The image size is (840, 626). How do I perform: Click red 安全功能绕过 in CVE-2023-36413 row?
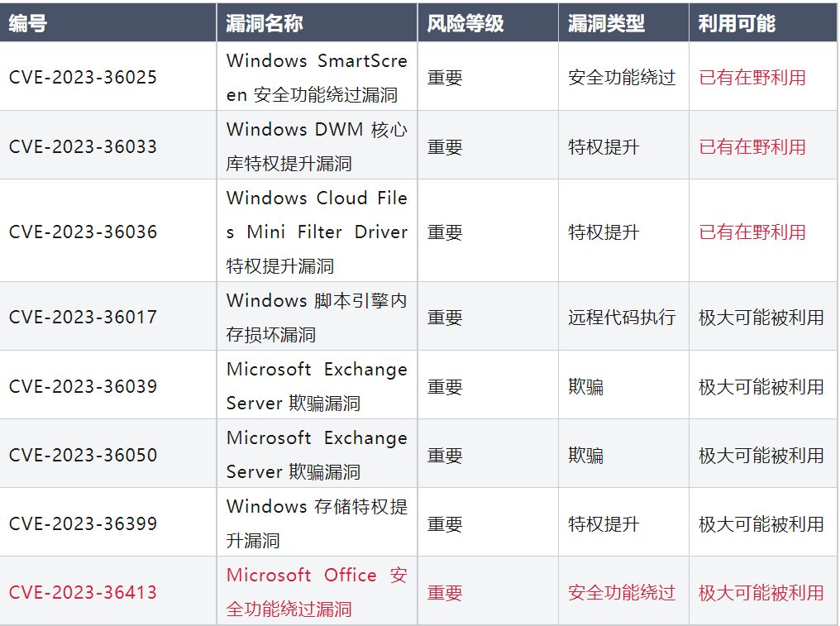tap(622, 592)
